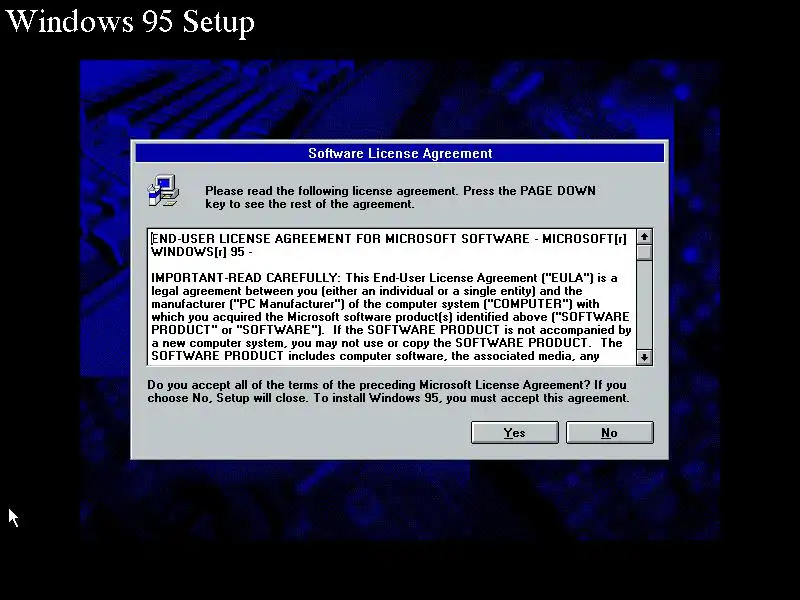Click the scrollbar down arrow
Screen dimensions: 800x600
click(x=644, y=357)
